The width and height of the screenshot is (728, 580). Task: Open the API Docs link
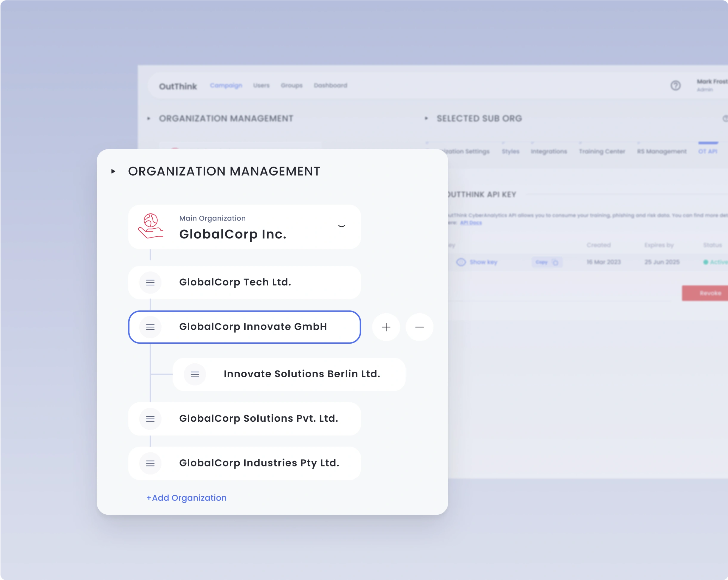click(471, 222)
